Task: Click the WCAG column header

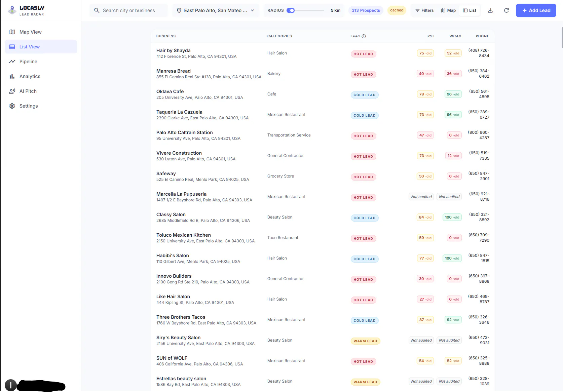Action: 455,36
